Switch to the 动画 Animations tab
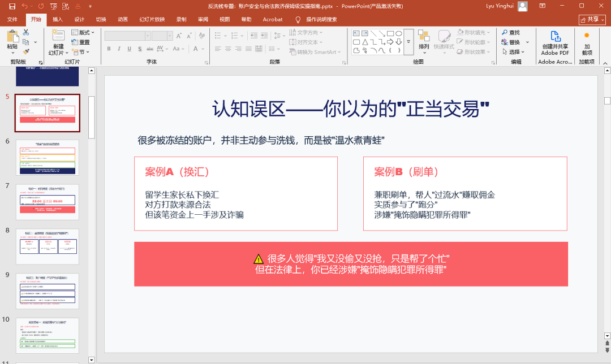 (123, 19)
